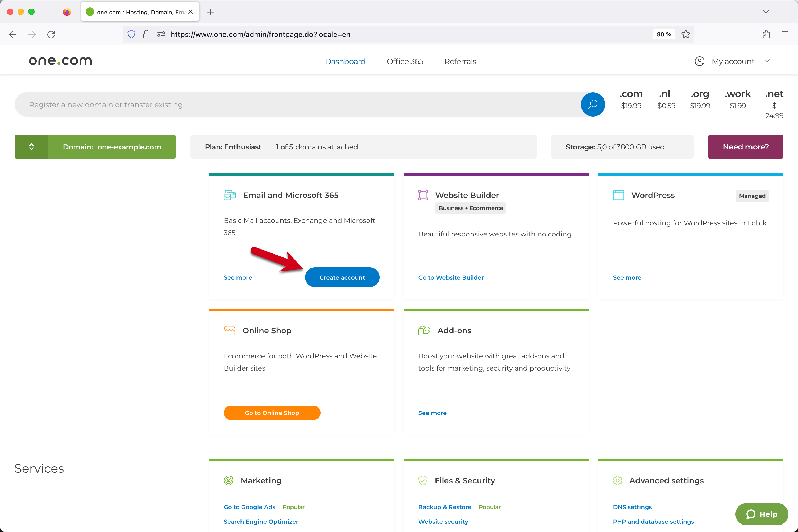The width and height of the screenshot is (798, 532).
Task: Click the search magnifier toggle
Action: [x=593, y=105]
